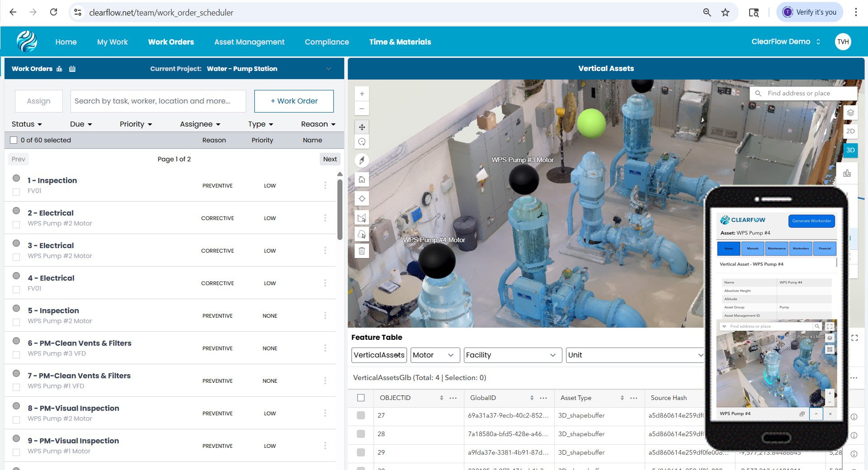Open the Time & Materials nav item
Screen dimensions: 868x470
click(x=400, y=42)
